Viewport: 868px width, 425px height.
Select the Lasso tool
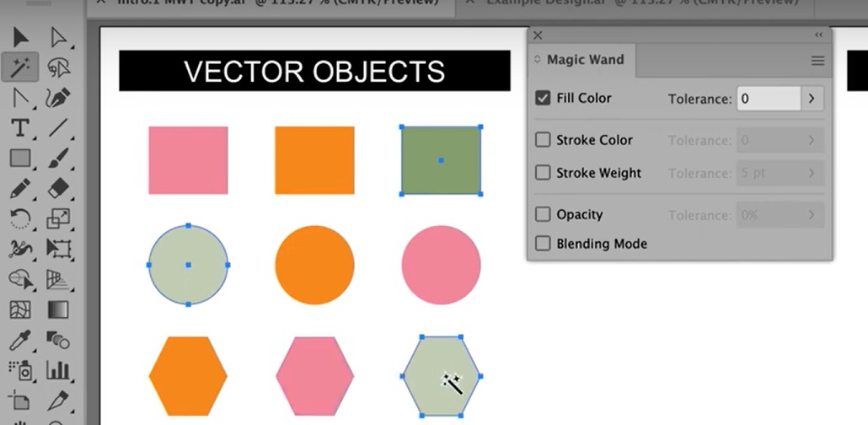[58, 68]
